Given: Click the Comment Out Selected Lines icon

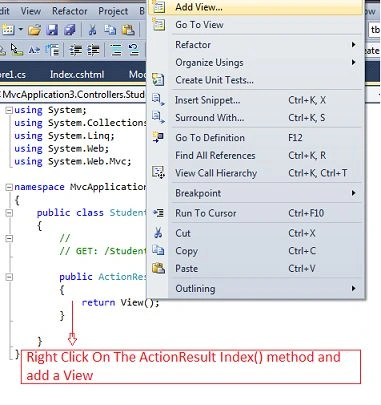Looking at the screenshot, I should (116, 50).
